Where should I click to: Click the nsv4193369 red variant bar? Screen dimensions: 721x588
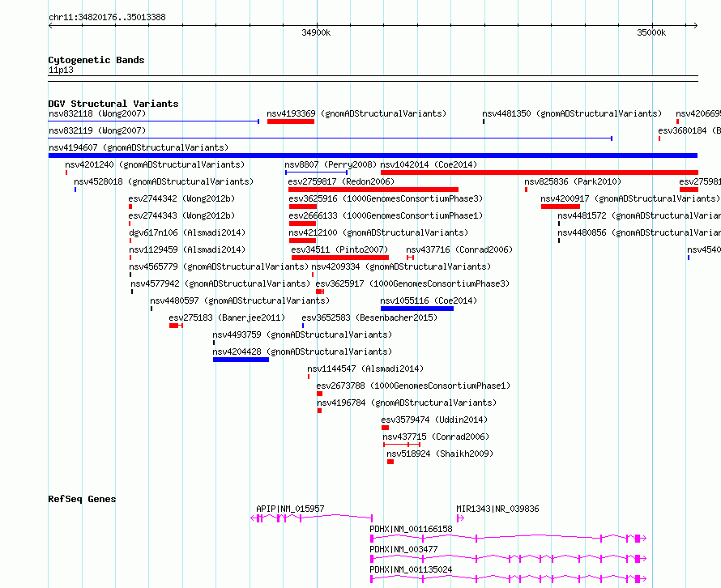[291, 121]
